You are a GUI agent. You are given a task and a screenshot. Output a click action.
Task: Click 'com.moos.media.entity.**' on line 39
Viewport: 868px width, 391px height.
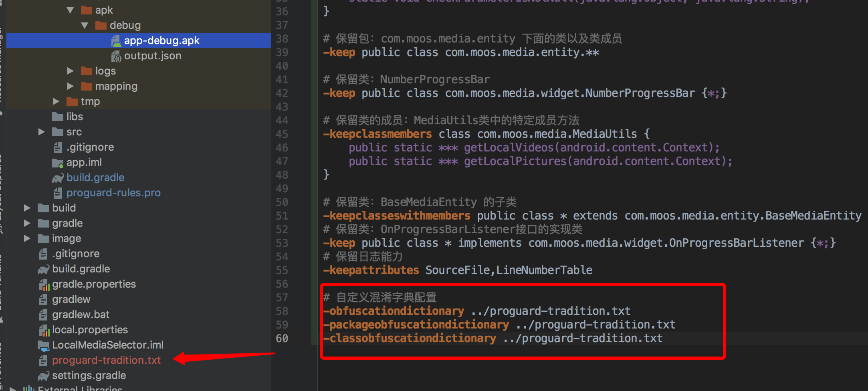click(x=522, y=52)
